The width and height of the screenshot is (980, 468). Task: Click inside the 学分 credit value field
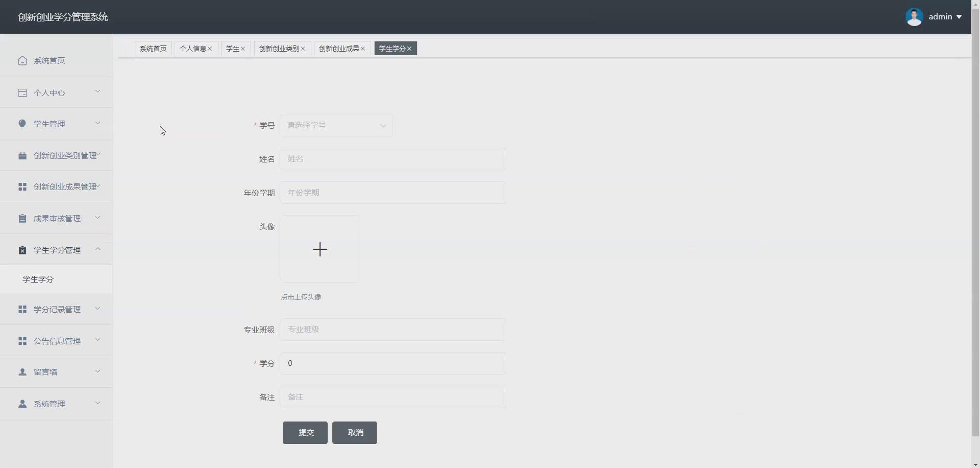coord(393,363)
